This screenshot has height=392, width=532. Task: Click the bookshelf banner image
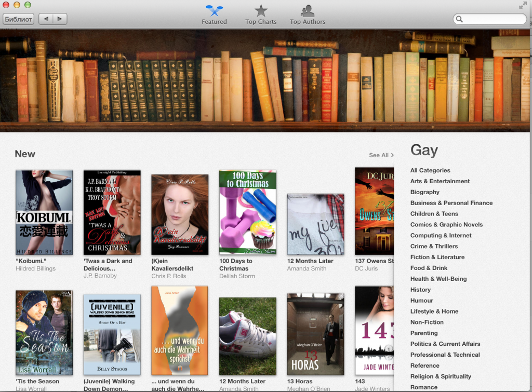(264, 80)
